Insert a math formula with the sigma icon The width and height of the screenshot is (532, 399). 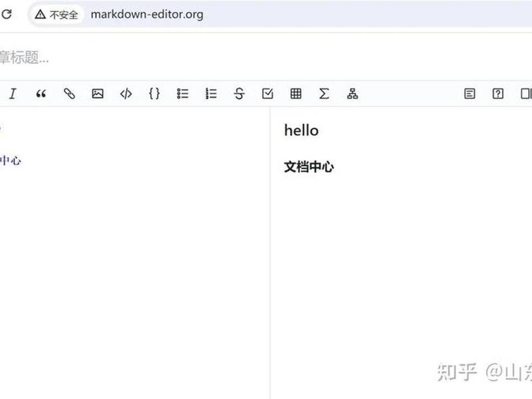324,94
